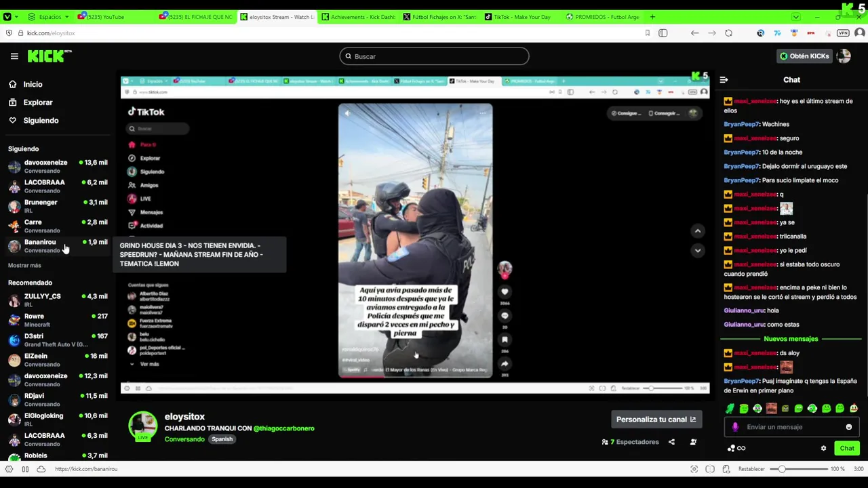The width and height of the screenshot is (868, 488).
Task: Go forward with the browser arrow
Action: click(711, 33)
